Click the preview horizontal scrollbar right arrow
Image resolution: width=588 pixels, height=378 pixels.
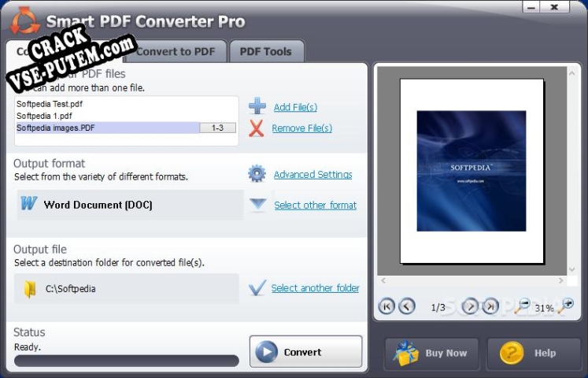[x=561, y=280]
